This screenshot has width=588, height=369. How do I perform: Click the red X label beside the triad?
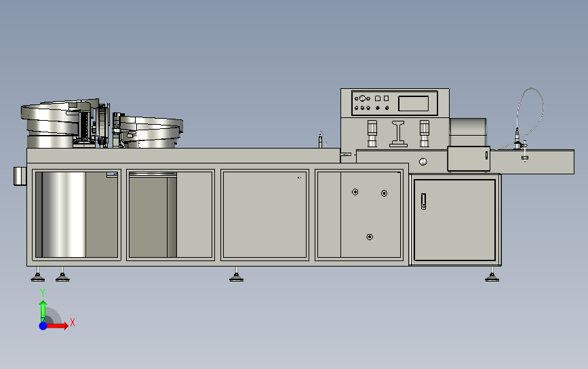(73, 322)
